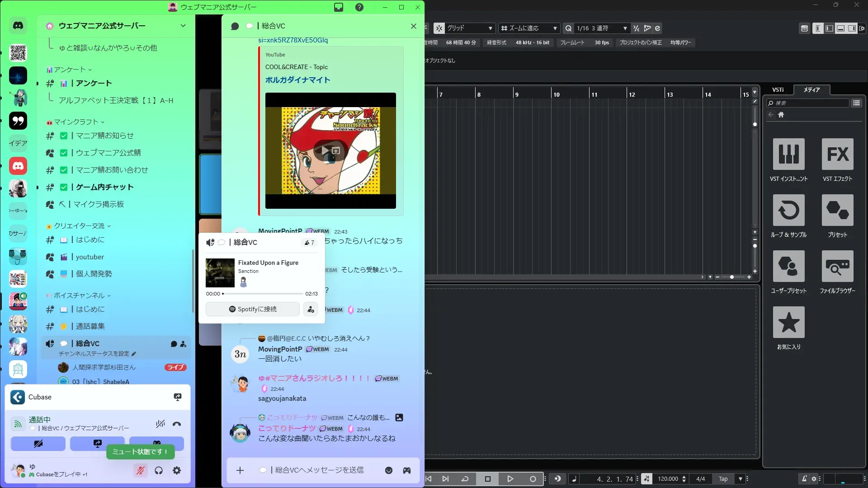Open Favorites star tile

(x=788, y=322)
